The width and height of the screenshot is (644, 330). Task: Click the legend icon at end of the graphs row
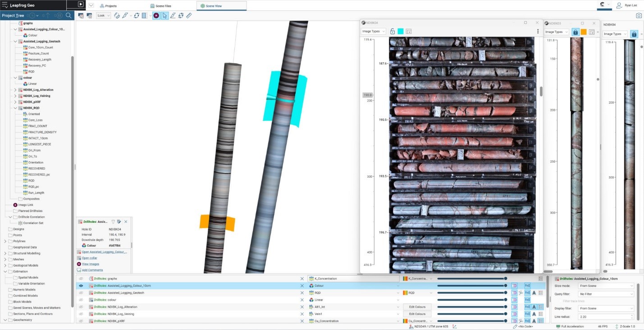540,279
